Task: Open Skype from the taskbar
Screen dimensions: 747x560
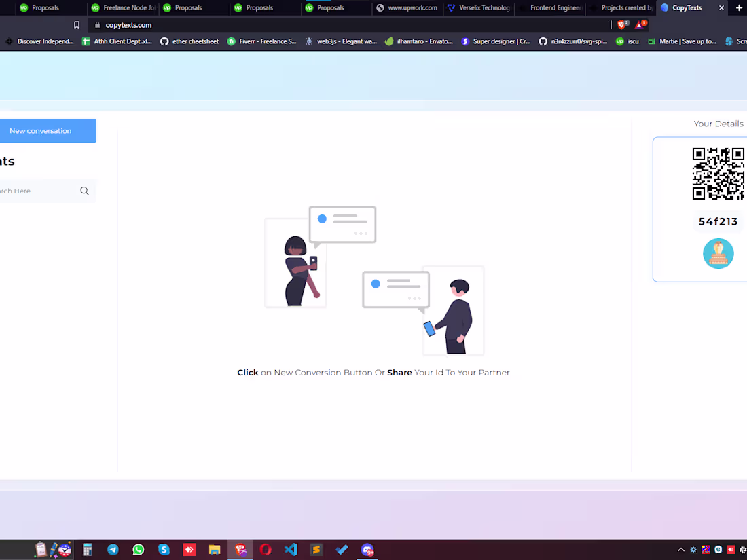Action: [x=164, y=550]
